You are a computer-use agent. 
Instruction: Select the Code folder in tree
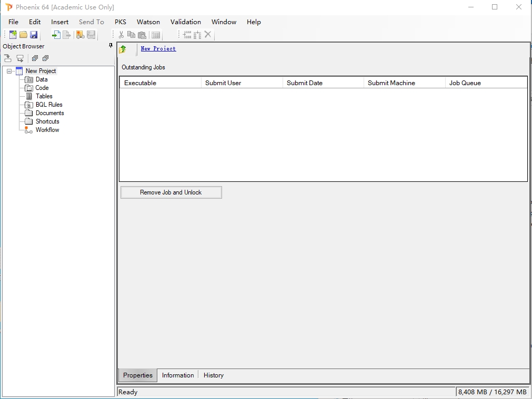click(42, 88)
